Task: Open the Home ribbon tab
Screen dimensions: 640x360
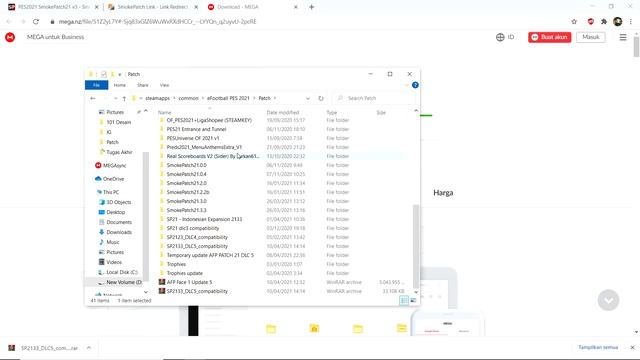Action: point(120,85)
